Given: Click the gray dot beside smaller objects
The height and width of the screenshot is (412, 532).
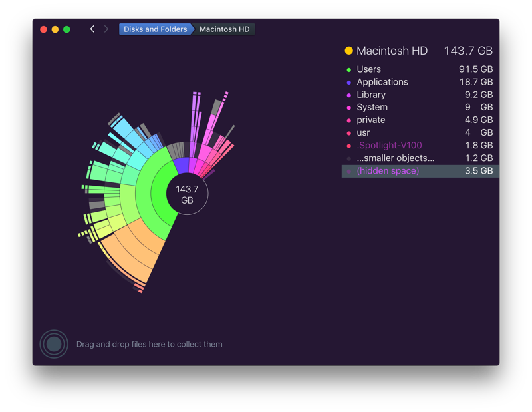Looking at the screenshot, I should click(x=348, y=158).
